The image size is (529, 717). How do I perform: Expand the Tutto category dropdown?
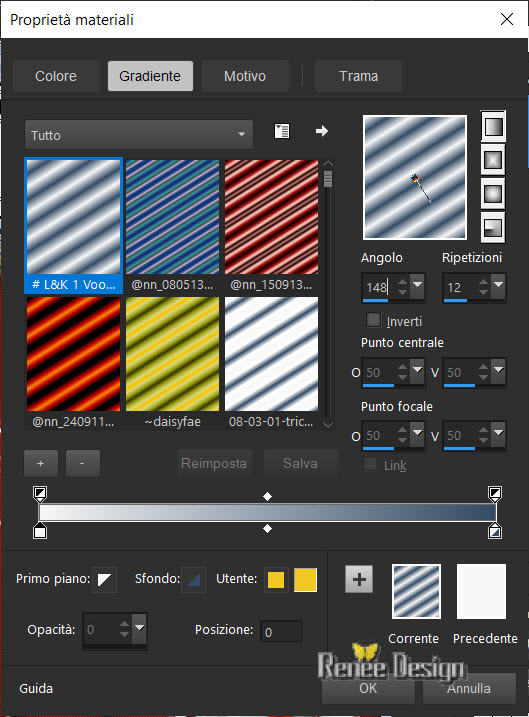[139, 135]
